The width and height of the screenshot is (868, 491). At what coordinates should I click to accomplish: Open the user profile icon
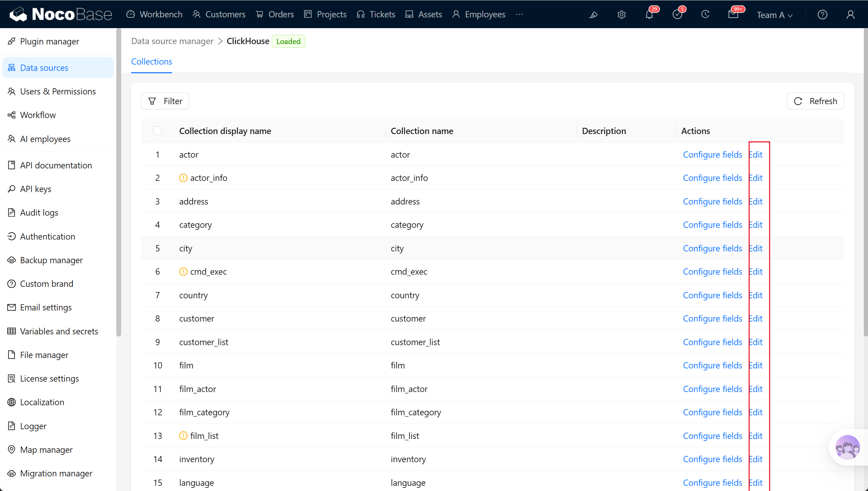click(850, 15)
